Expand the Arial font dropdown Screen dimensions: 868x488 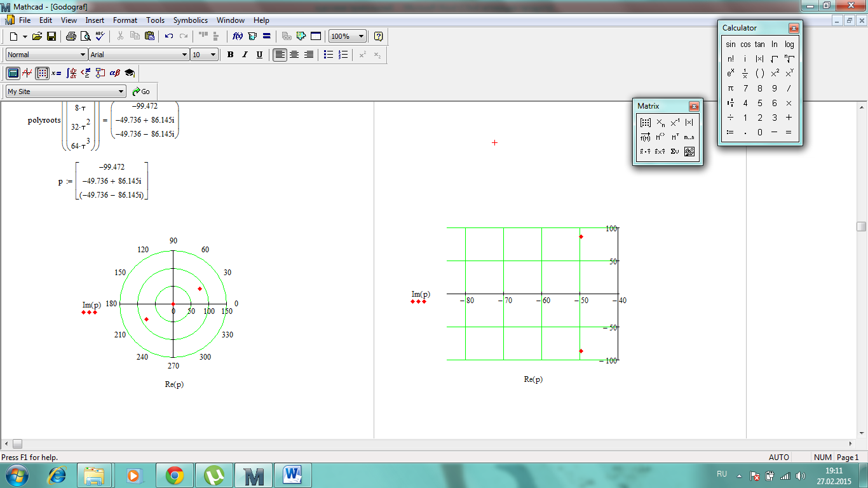[x=185, y=55]
